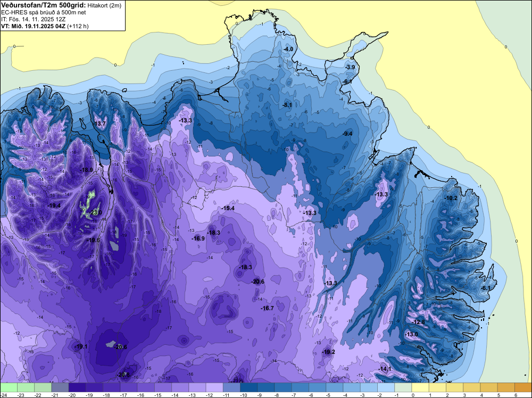Select the darkest indigo legend swatch at -20
This screenshot has height=398, width=532.
tap(77, 387)
